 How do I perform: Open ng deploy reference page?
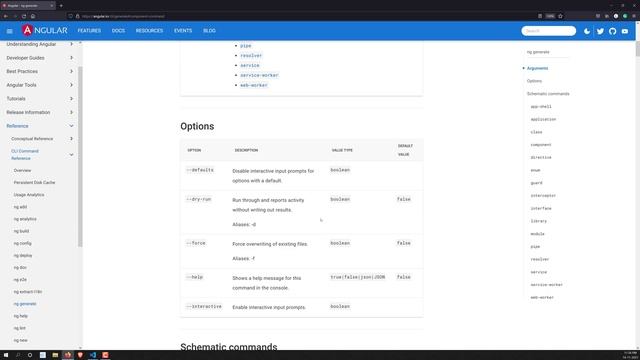coord(23,256)
